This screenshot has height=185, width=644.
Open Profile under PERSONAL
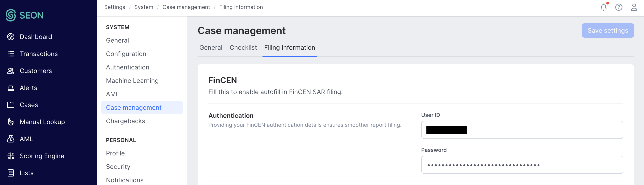click(115, 153)
